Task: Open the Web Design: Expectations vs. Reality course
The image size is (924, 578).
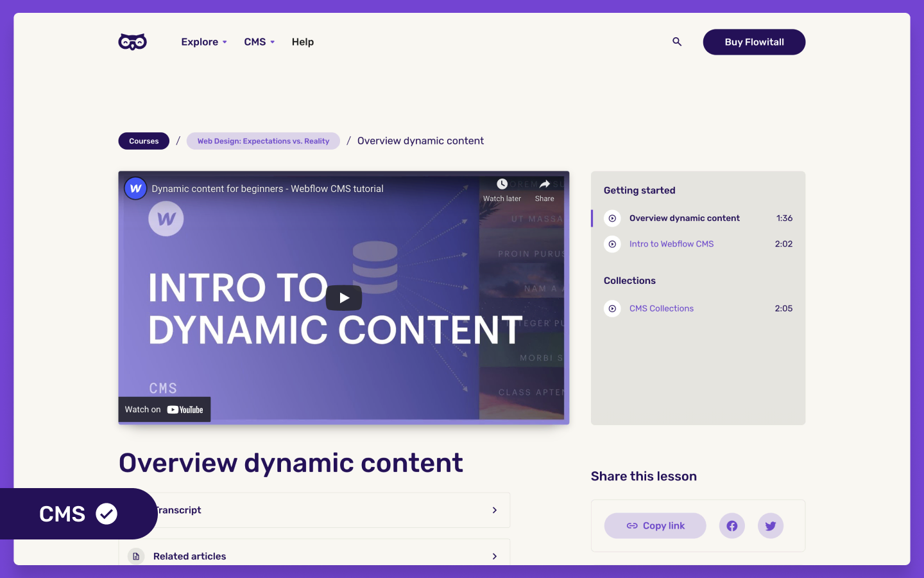Action: [263, 141]
